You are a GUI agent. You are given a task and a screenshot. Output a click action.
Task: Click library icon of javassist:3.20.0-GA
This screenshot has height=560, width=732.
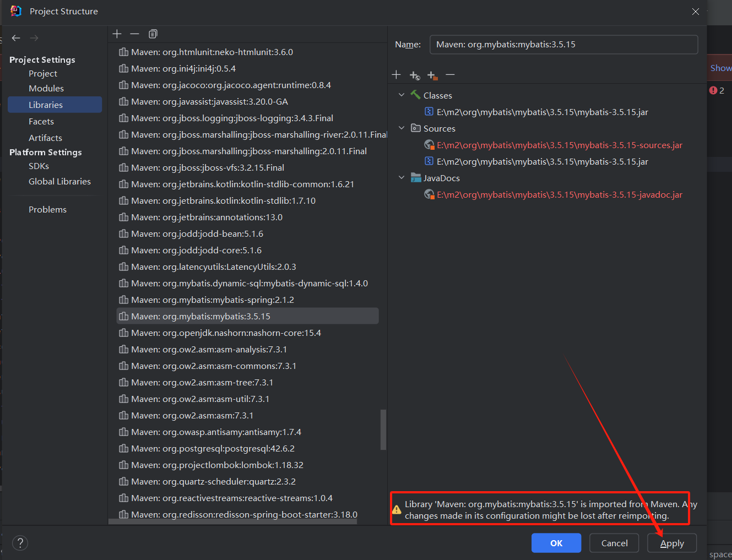pyautogui.click(x=123, y=102)
